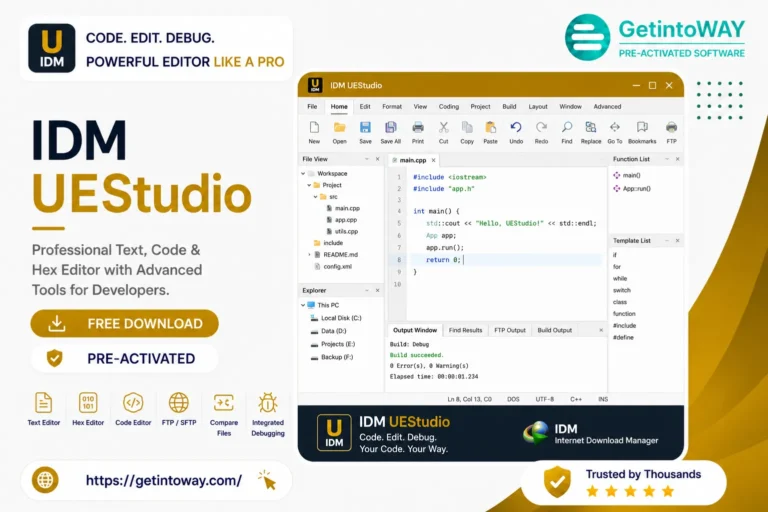Open the Advanced menu
The image size is (768, 512).
click(x=607, y=106)
